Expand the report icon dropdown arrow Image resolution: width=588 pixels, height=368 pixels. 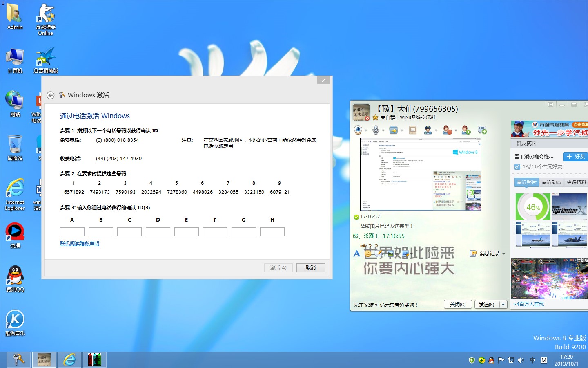click(x=436, y=131)
